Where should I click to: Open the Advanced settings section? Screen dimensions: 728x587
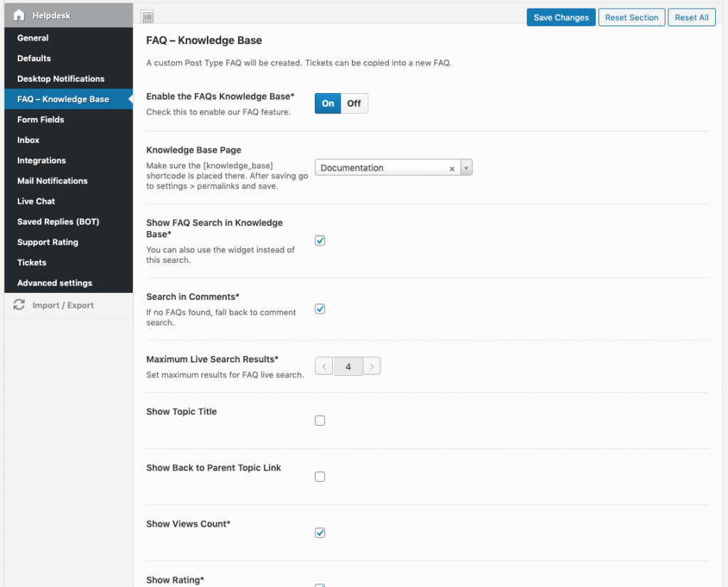click(x=54, y=283)
